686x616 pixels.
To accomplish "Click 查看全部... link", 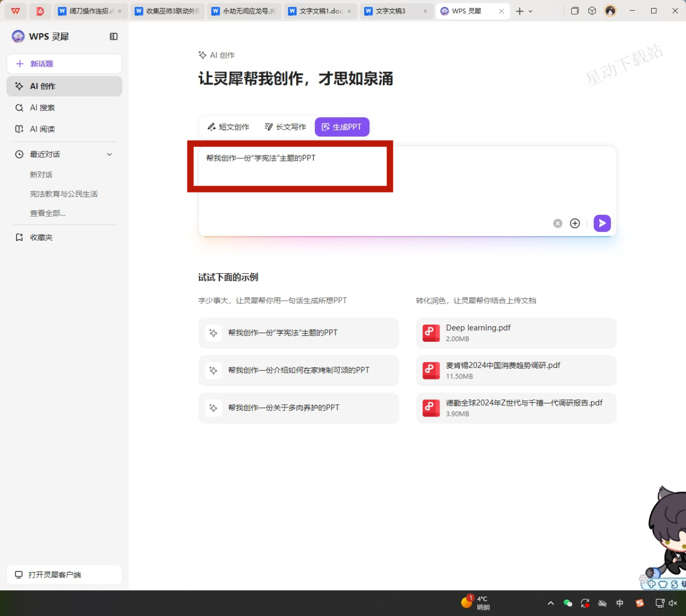I will pyautogui.click(x=48, y=213).
